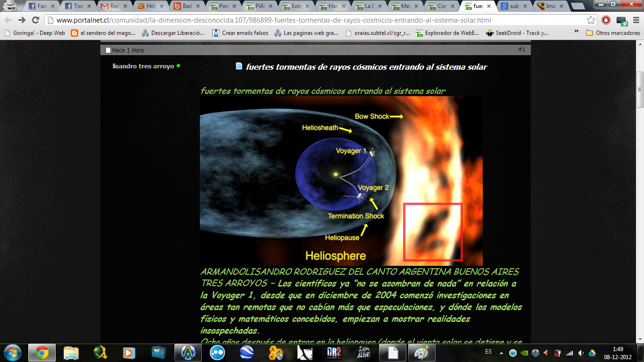644x362 pixels.
Task: Expand hidden bookmarks with the double chevron
Action: [577, 33]
